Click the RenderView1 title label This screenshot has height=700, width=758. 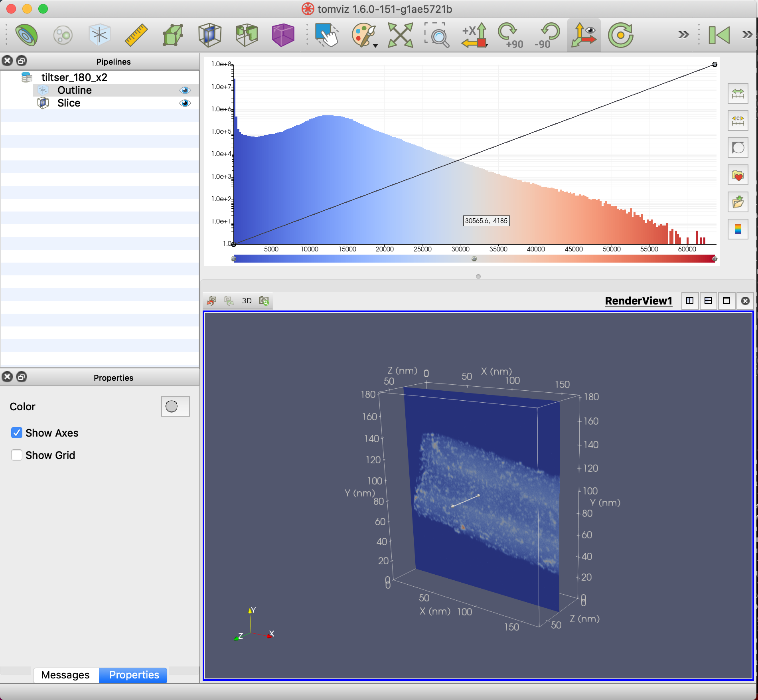tap(638, 301)
